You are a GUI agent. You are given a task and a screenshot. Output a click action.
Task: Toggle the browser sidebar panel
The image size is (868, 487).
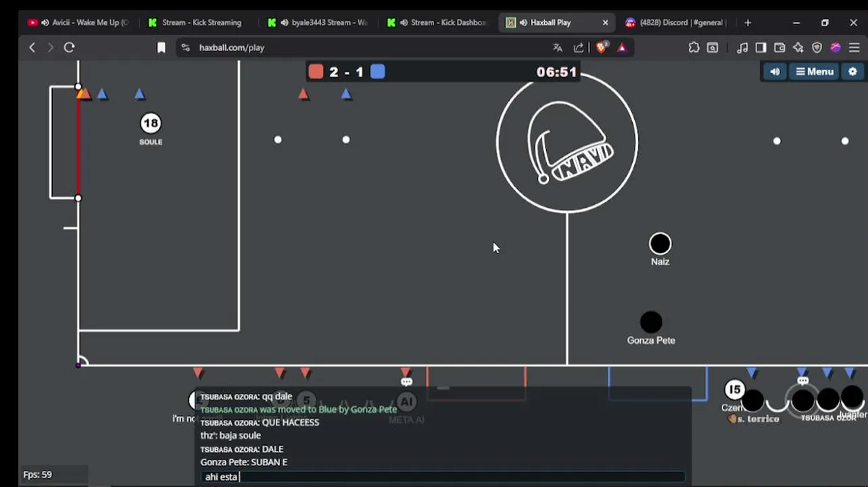point(761,47)
